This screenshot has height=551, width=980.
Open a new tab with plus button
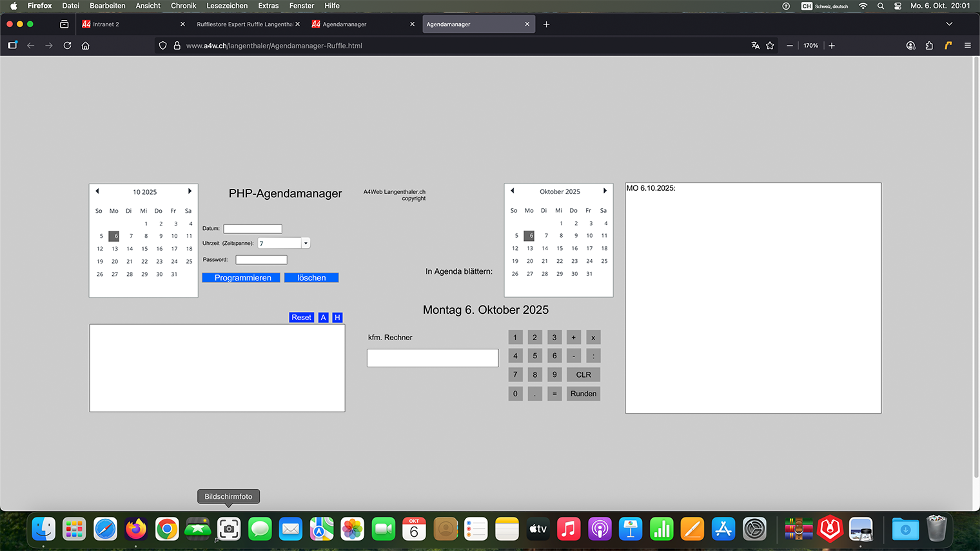[x=546, y=24]
